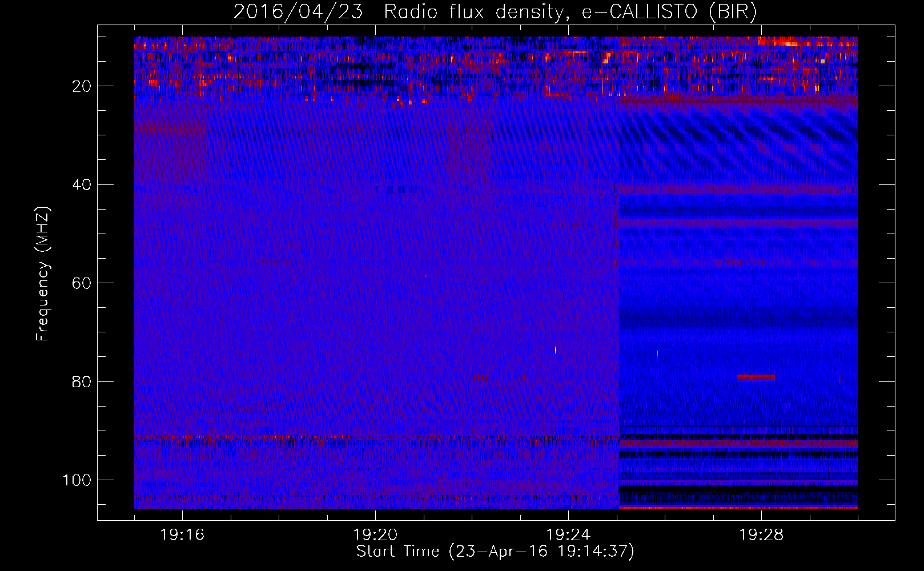Screen dimensions: 924x571
Task: Click the 80 MHz frequency tick label
Action: [82, 381]
